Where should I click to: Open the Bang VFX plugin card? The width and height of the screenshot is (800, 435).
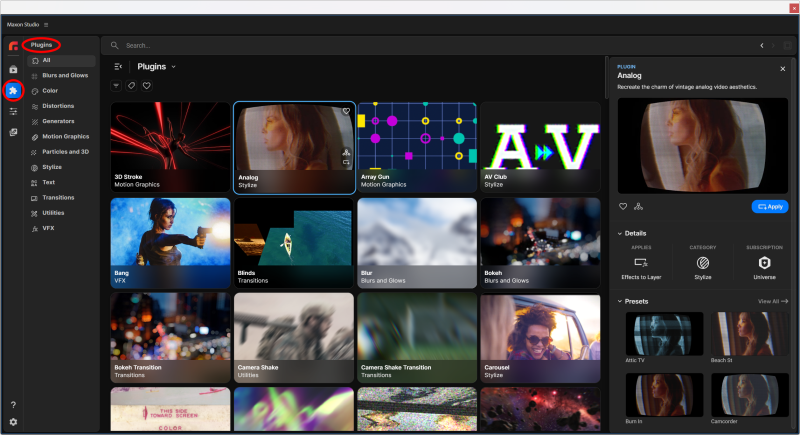tap(170, 243)
